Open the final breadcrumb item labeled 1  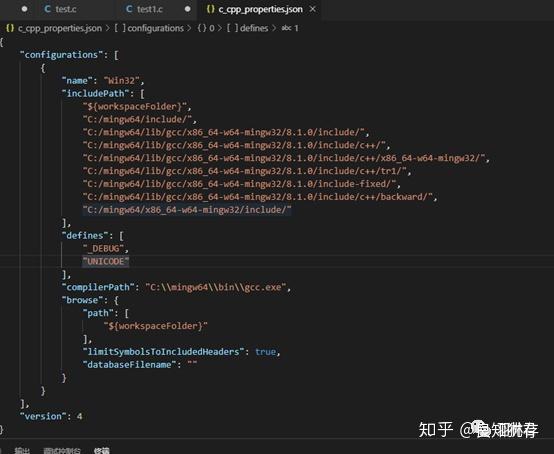pos(296,28)
